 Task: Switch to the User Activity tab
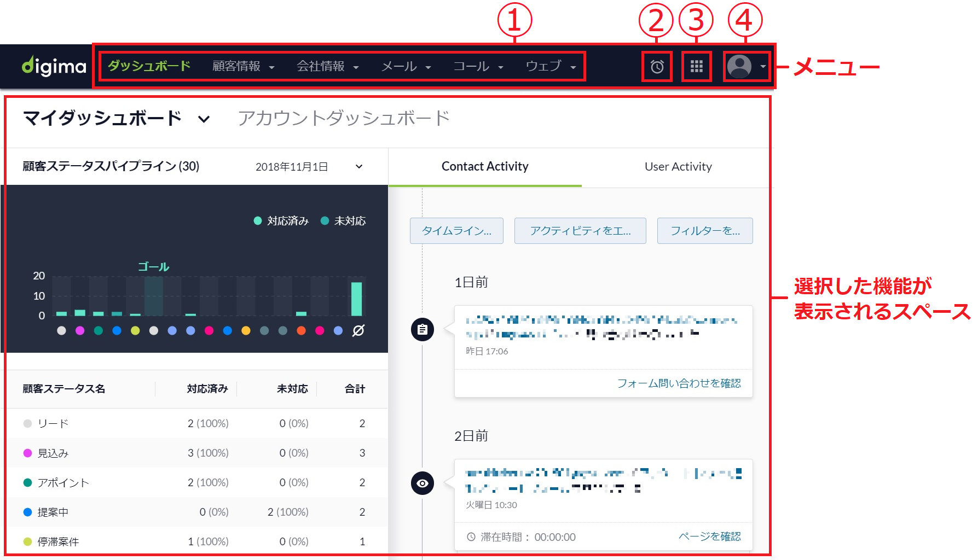pos(678,166)
